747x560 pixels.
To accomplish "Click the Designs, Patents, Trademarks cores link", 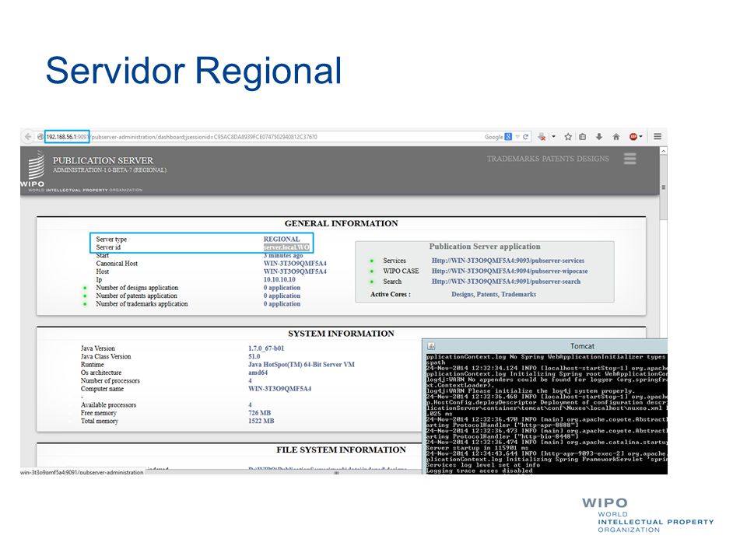I will [493, 294].
